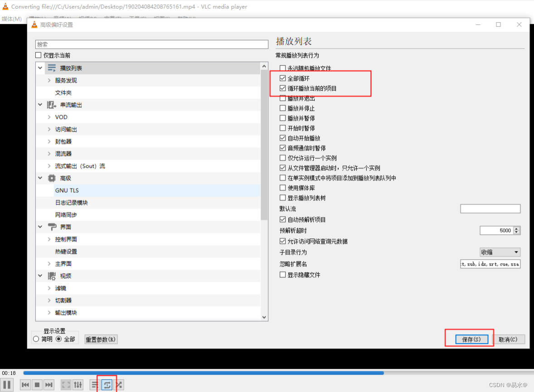The width and height of the screenshot is (534, 392).
Task: Toggle the fullscreen video icon
Action: (x=66, y=384)
